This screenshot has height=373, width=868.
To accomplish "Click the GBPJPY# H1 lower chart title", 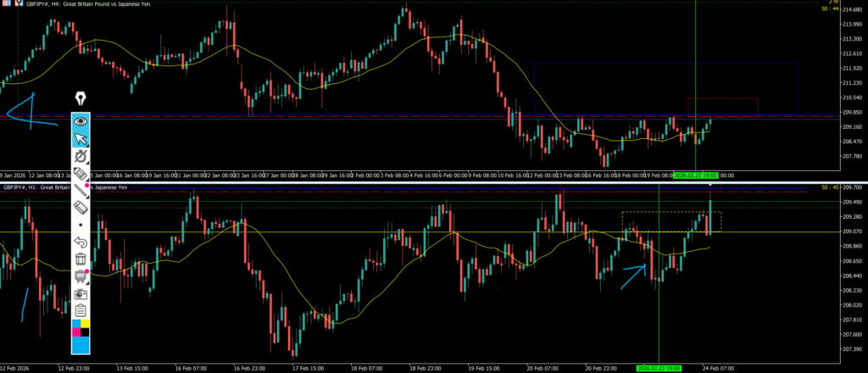I will (x=38, y=186).
